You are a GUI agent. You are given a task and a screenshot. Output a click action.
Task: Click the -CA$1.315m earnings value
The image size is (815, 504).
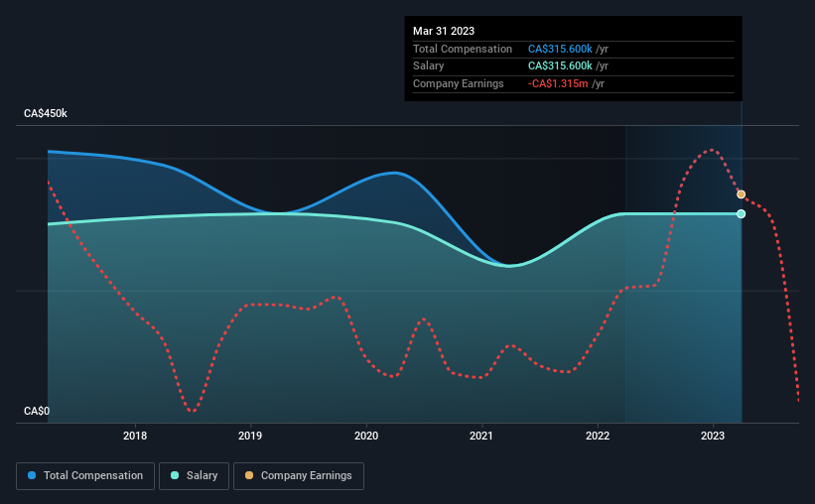coord(558,83)
